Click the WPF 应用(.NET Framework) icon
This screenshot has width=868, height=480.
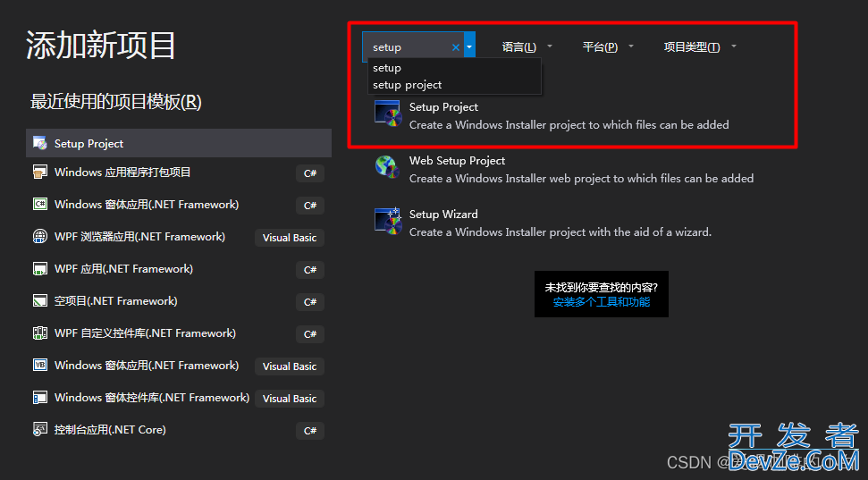[40, 268]
